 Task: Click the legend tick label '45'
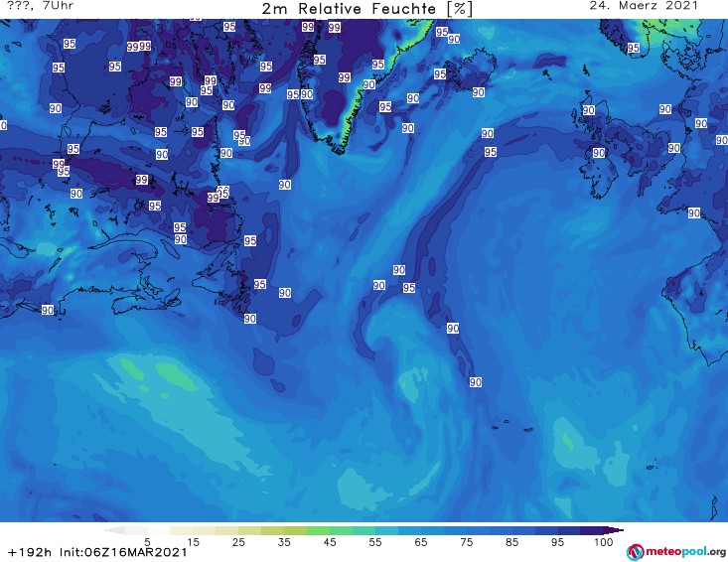tap(330, 542)
